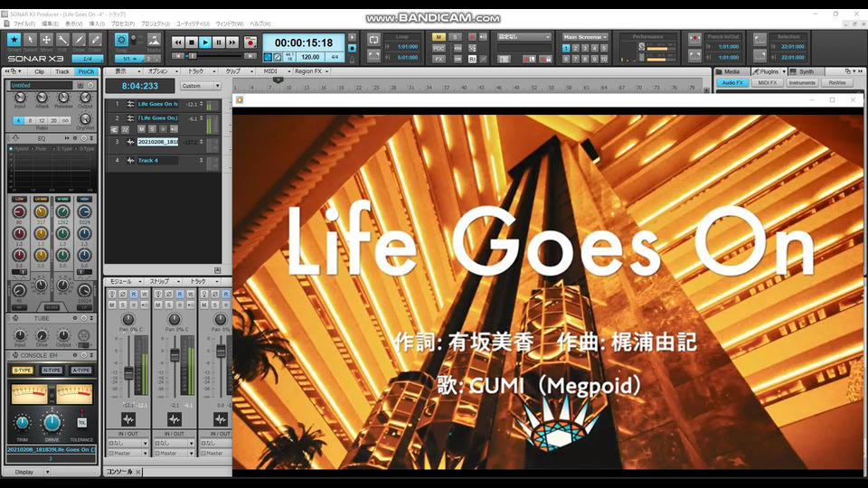The image size is (868, 488).
Task: Click Track 4 name field
Action: pyautogui.click(x=157, y=161)
